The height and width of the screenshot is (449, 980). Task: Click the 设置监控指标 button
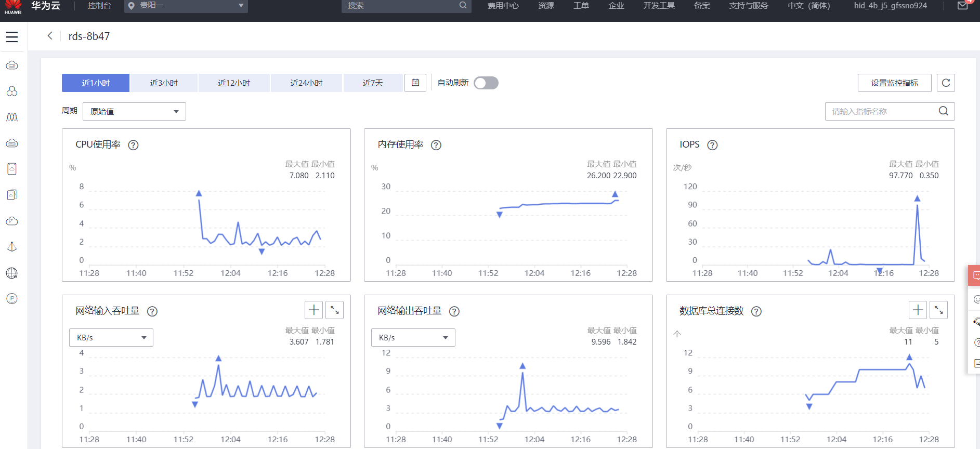(x=895, y=83)
